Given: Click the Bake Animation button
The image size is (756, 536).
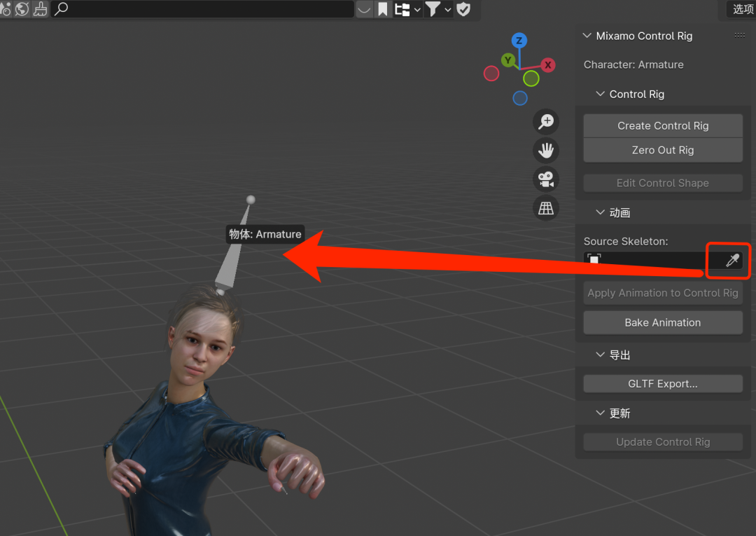Looking at the screenshot, I should (x=663, y=323).
